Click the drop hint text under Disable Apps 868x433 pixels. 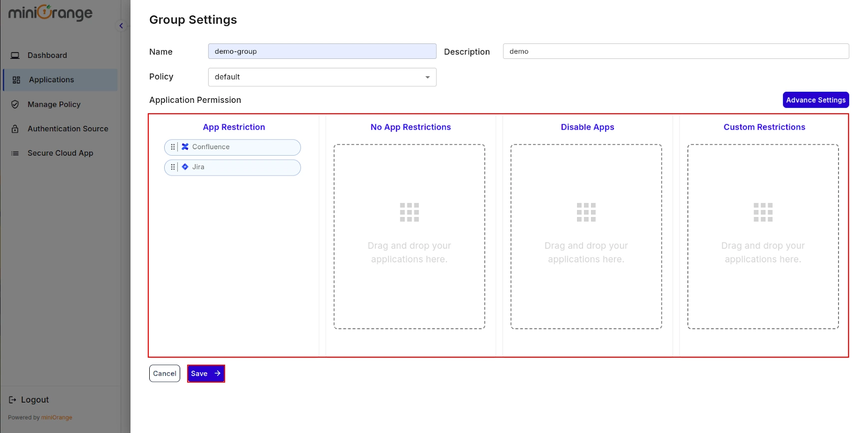(586, 252)
